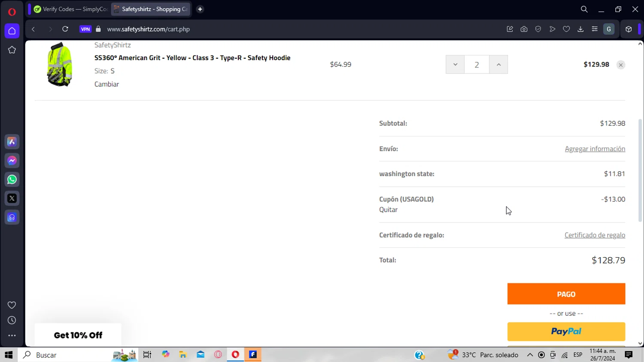Switch to Verify Codes SimplyCodes tab

tap(71, 9)
